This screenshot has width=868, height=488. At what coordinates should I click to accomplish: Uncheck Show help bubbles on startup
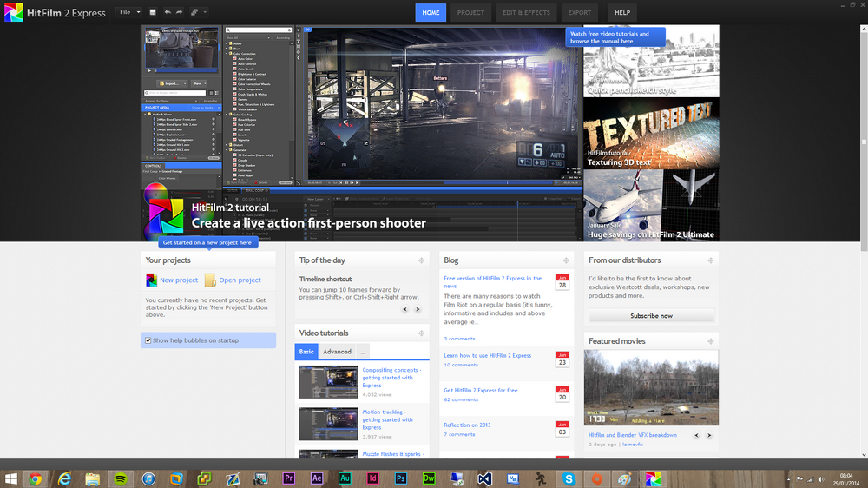point(148,340)
